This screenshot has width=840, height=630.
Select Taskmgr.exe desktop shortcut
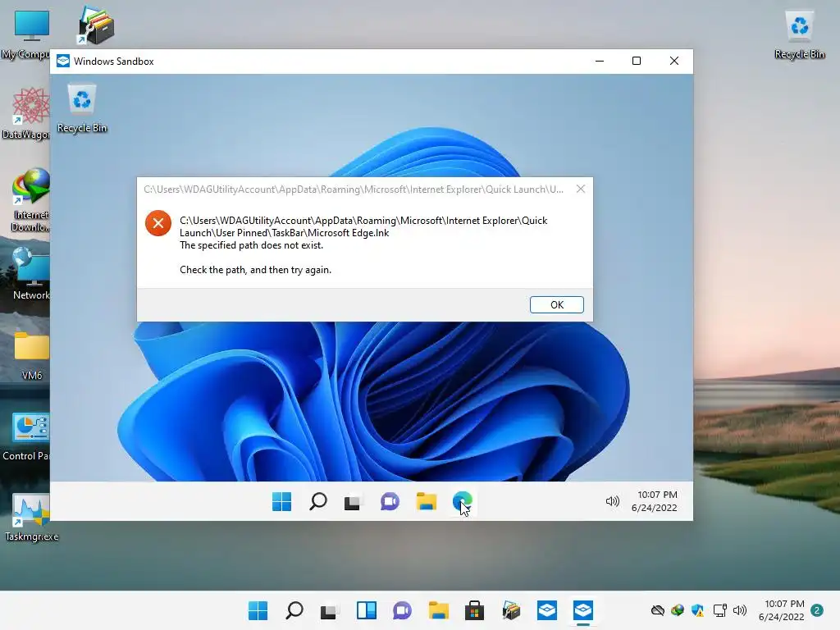31,518
